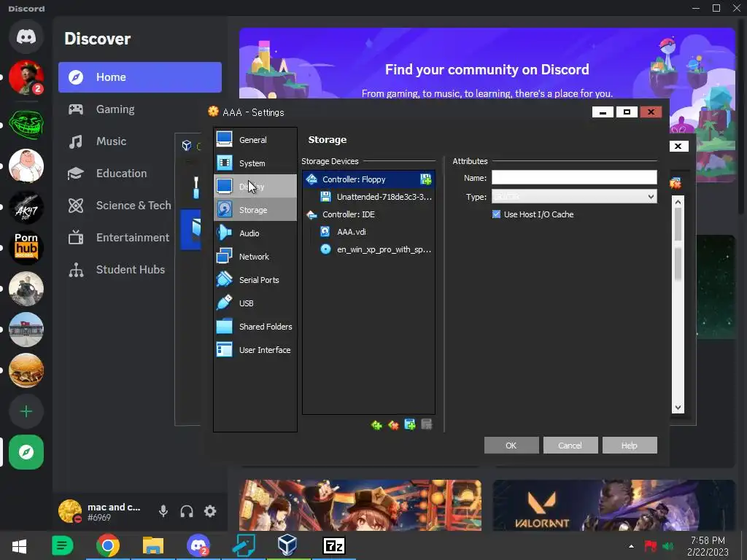747x560 pixels.
Task: Open 7-Zip from taskbar
Action: click(333, 546)
